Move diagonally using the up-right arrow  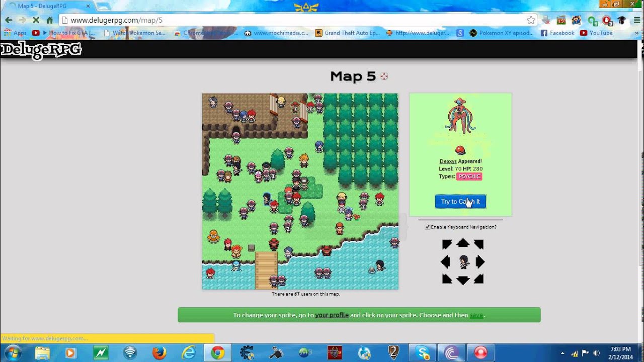click(478, 244)
